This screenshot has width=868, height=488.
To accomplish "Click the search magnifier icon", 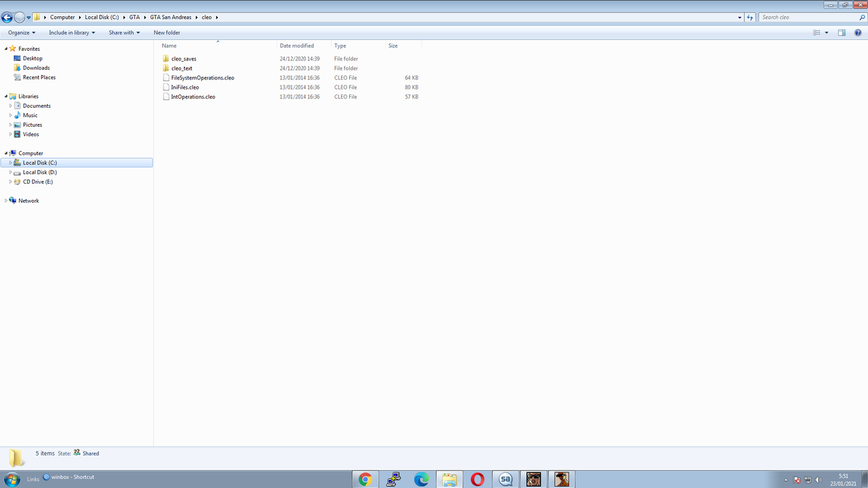I will (862, 17).
